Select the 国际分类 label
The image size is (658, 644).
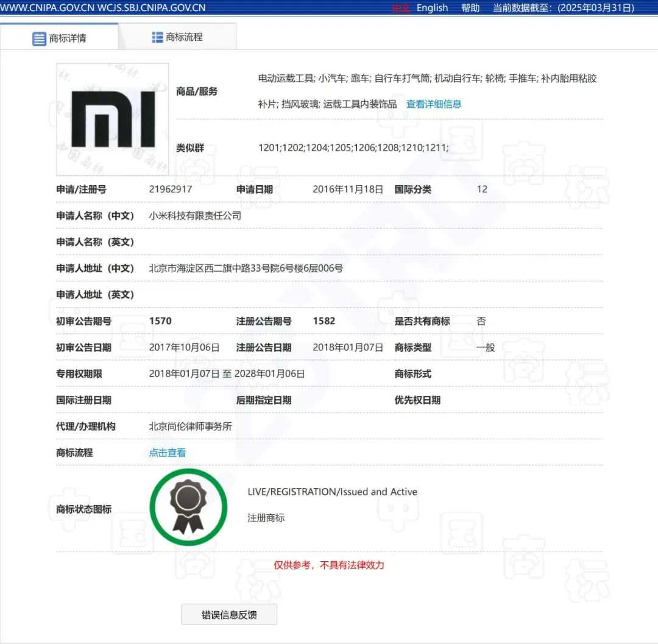[413, 189]
